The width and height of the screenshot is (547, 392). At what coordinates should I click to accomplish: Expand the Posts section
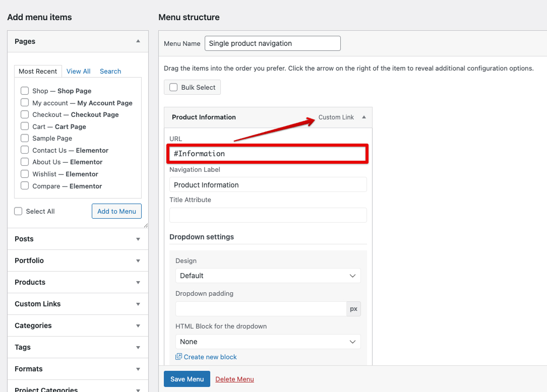138,239
